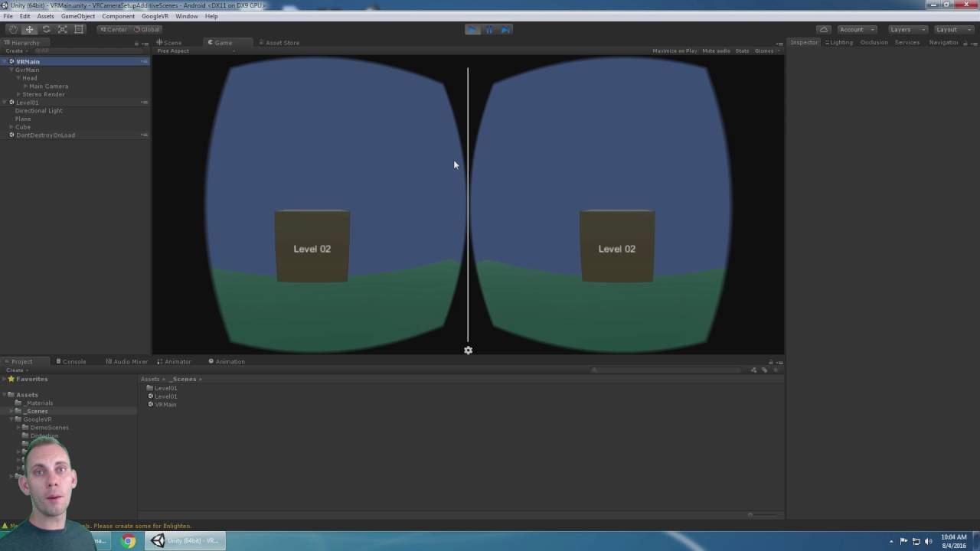This screenshot has width=980, height=551.
Task: Open Chrome from the taskbar
Action: point(129,541)
